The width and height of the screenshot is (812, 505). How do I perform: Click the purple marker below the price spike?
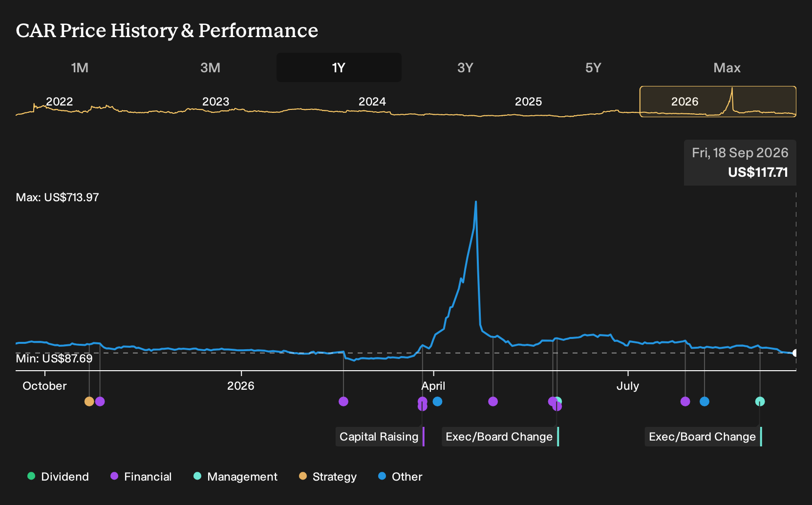tap(493, 401)
